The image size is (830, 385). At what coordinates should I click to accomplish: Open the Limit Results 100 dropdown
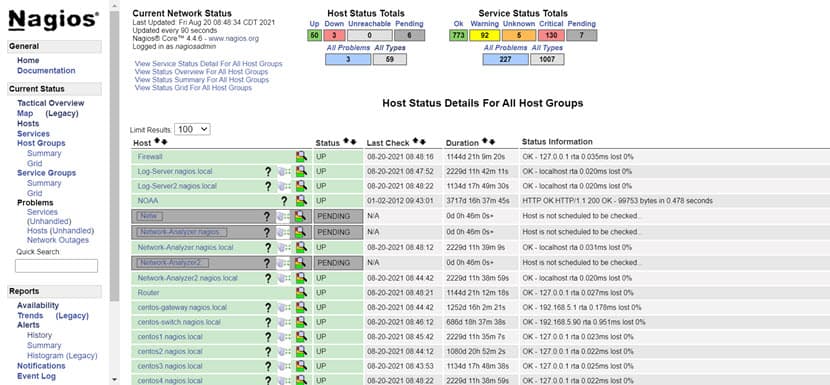pos(193,129)
